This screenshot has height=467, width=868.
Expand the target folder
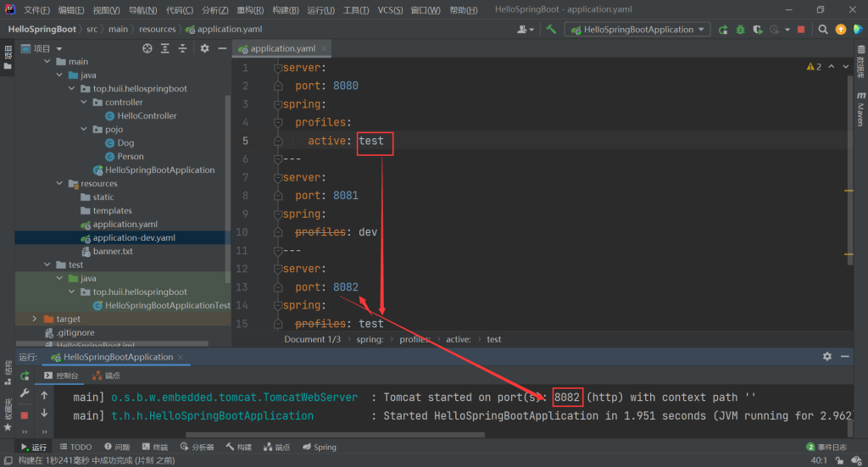point(35,320)
